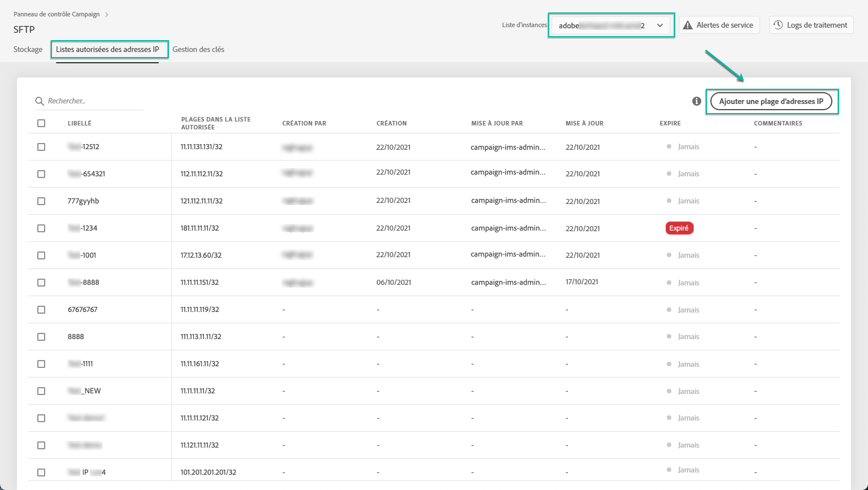
Task: Check the 101.201.201.201/32 row checkbox
Action: pos(41,472)
